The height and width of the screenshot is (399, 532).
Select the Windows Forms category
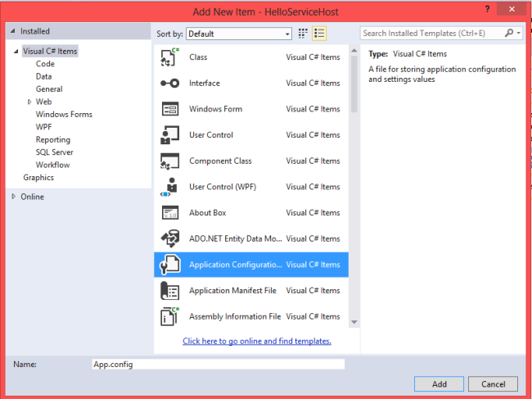pos(64,114)
